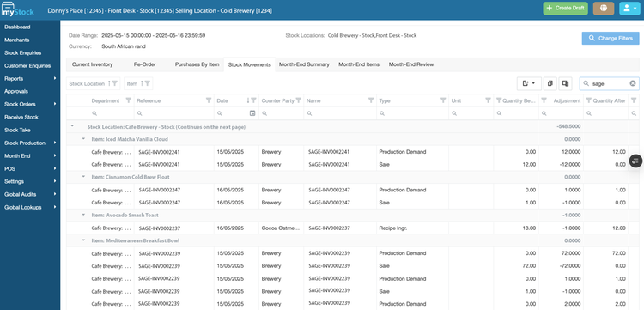The image size is (644, 310).
Task: Open Receive Stock in the sidebar
Action: click(21, 117)
